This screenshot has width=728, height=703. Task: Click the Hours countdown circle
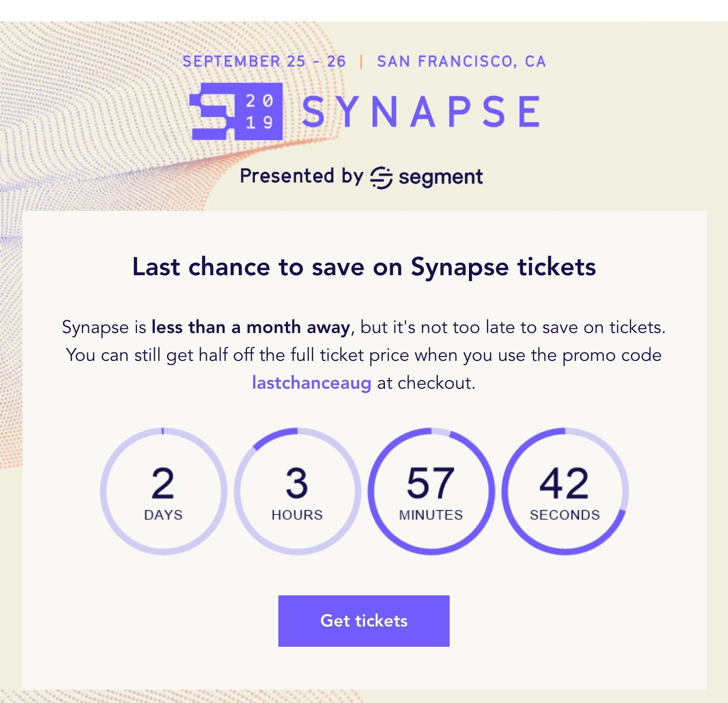pos(297,491)
